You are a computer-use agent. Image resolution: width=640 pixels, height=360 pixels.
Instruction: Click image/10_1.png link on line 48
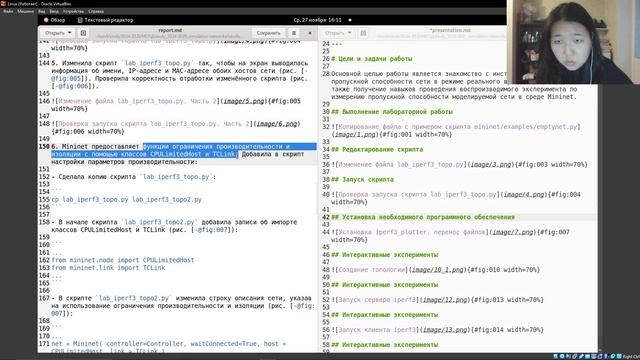[438, 270]
